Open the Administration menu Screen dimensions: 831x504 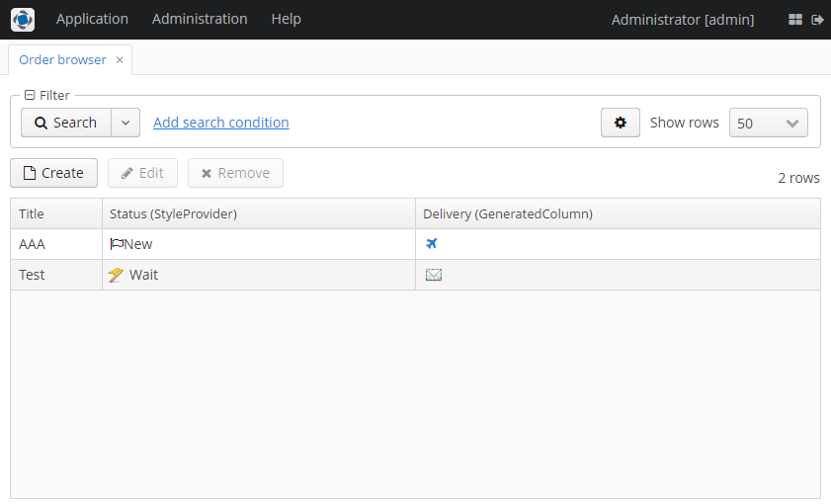200,19
